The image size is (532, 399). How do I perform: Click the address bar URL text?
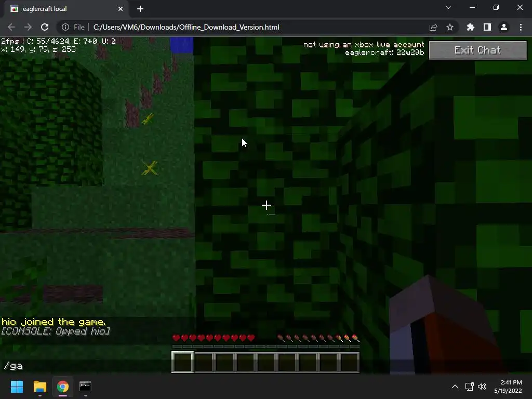point(187,27)
